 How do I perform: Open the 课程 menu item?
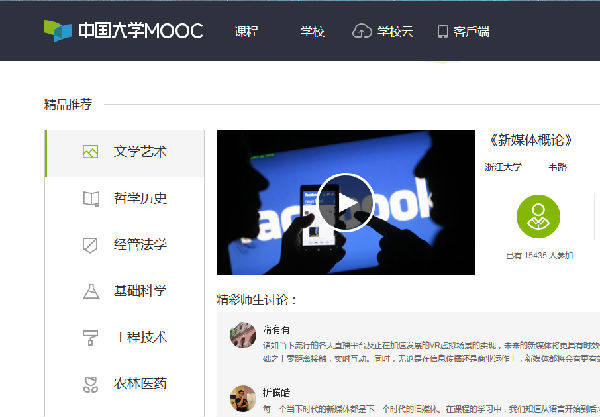point(246,31)
